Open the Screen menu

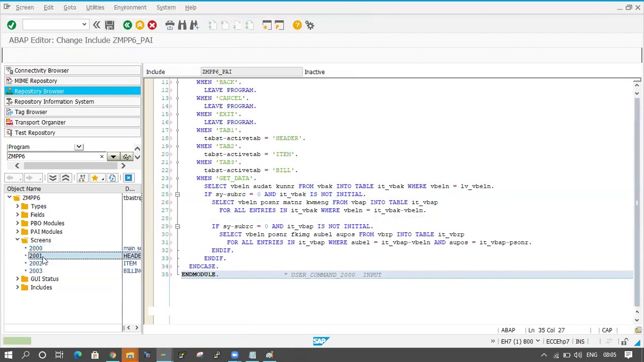point(25,8)
